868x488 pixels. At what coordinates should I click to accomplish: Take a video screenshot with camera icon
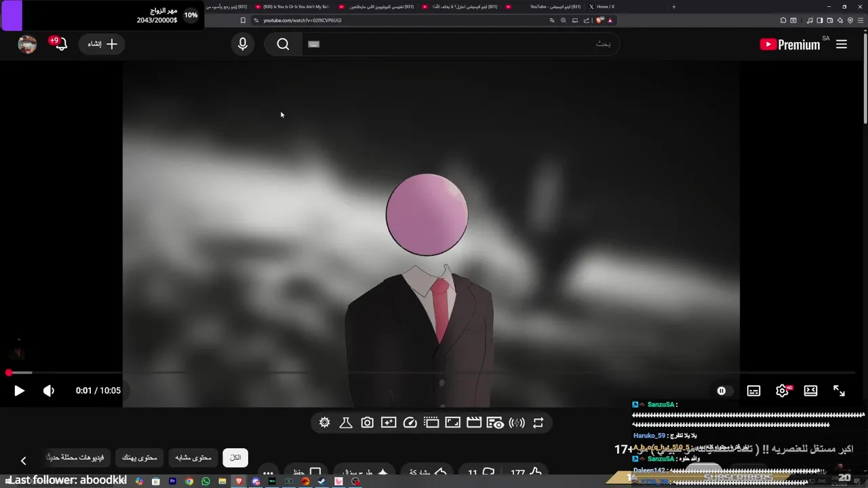point(367,422)
